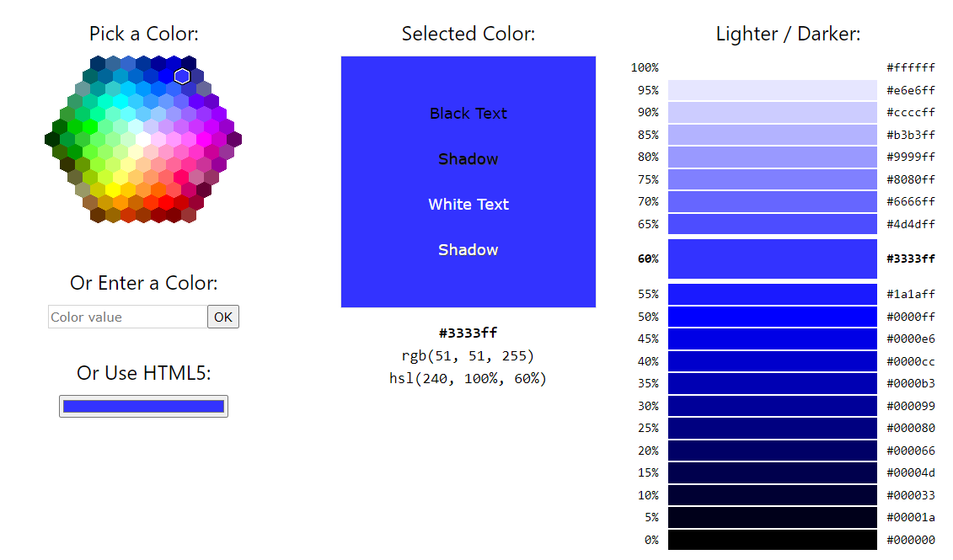This screenshot has width=953, height=560.
Task: Select the 90% lightness swatch #ccccff
Action: pos(772,112)
